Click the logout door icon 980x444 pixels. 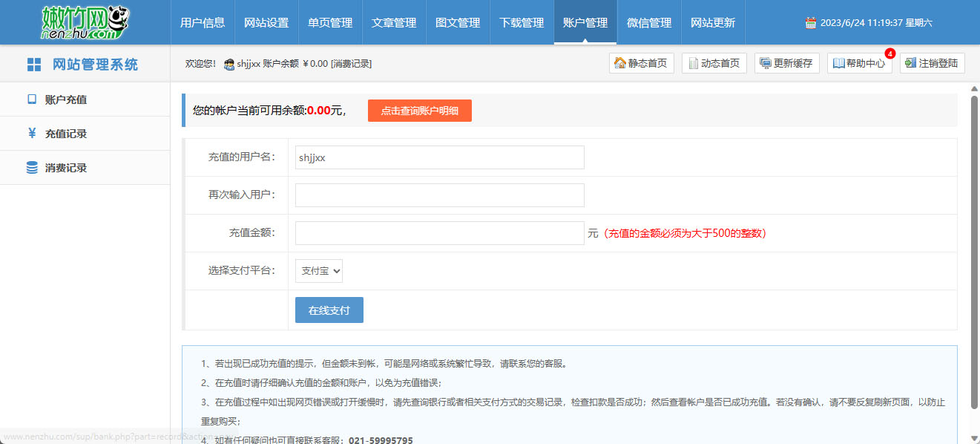point(910,63)
